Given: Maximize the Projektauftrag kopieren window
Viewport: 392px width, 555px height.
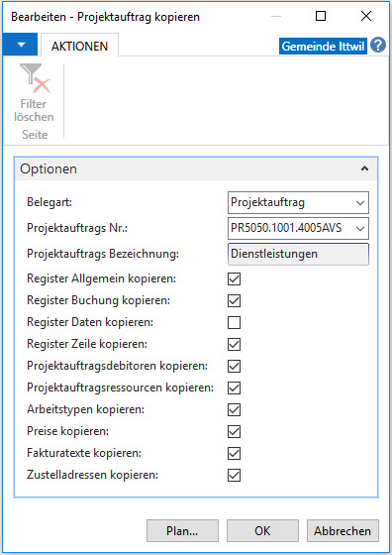Looking at the screenshot, I should (x=321, y=16).
